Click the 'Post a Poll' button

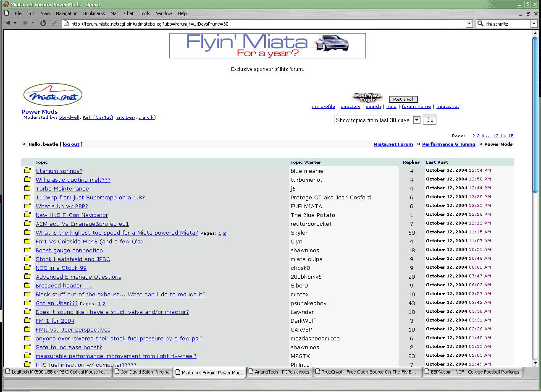(403, 99)
